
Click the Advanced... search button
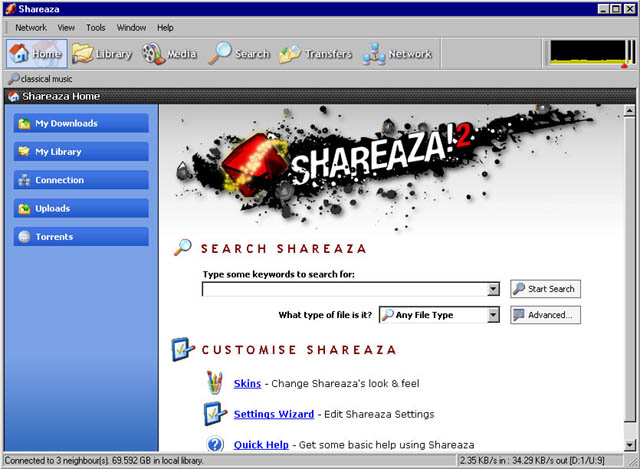[x=545, y=315]
